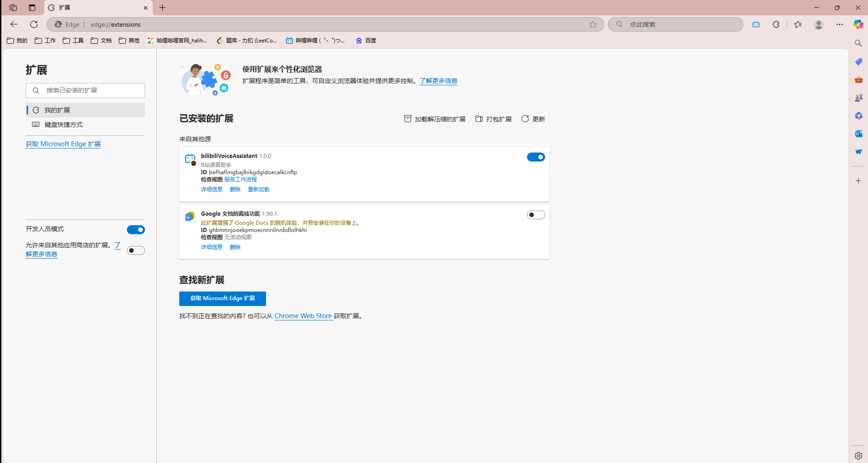Toggle 开发人员模式 switch
Image resolution: width=868 pixels, height=463 pixels.
click(x=136, y=230)
